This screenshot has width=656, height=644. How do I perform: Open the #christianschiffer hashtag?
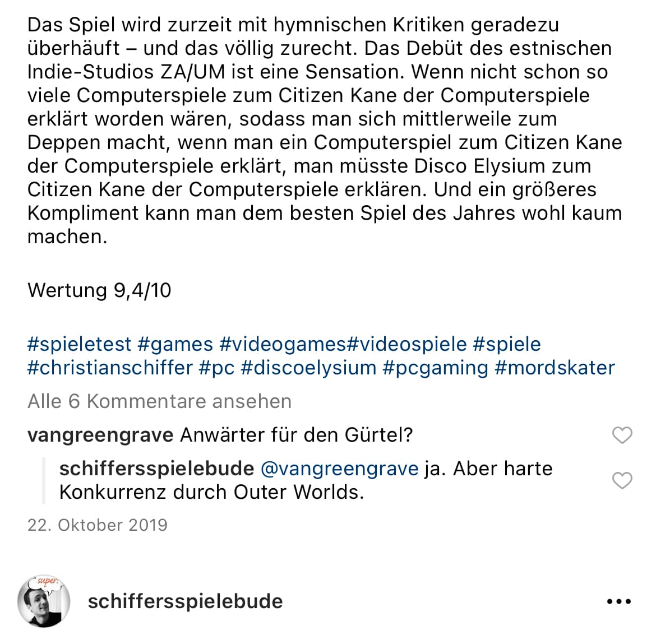110,368
